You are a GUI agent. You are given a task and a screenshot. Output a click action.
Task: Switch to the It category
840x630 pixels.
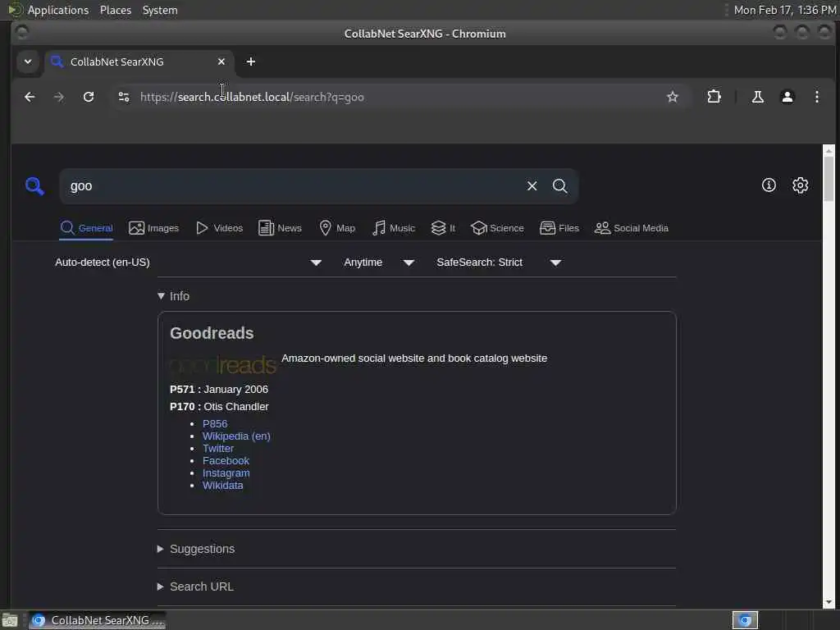tap(443, 228)
